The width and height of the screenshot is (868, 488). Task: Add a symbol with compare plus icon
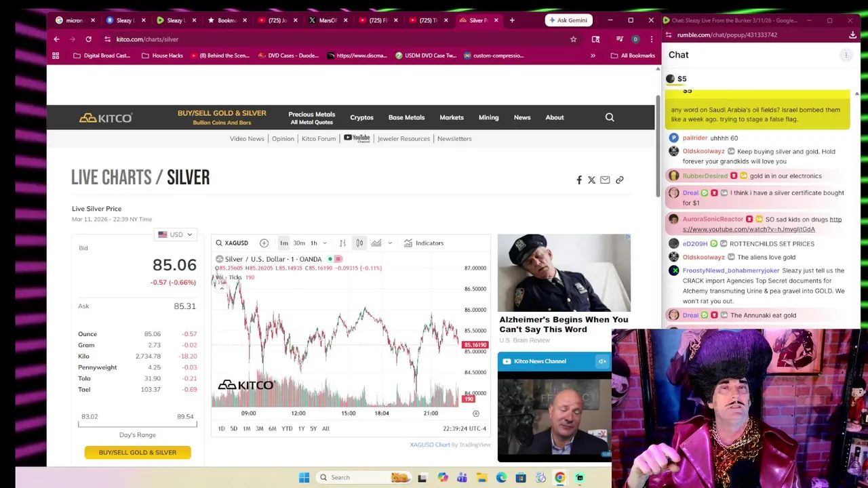pos(264,243)
